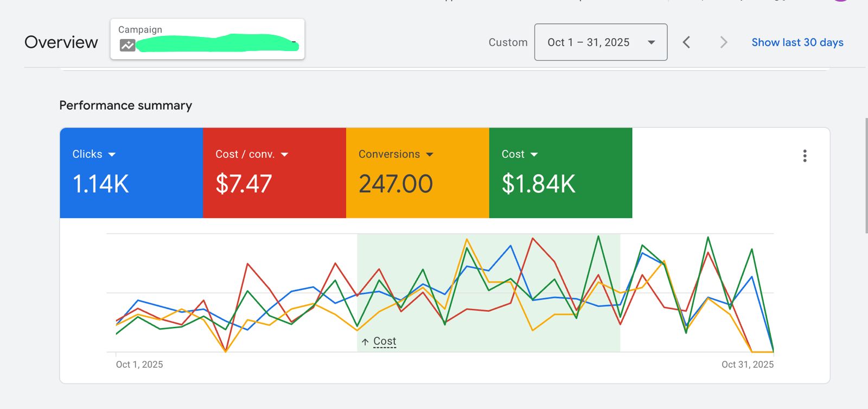
Task: Select the yellow Conversions scorecard 247.00
Action: (418, 173)
